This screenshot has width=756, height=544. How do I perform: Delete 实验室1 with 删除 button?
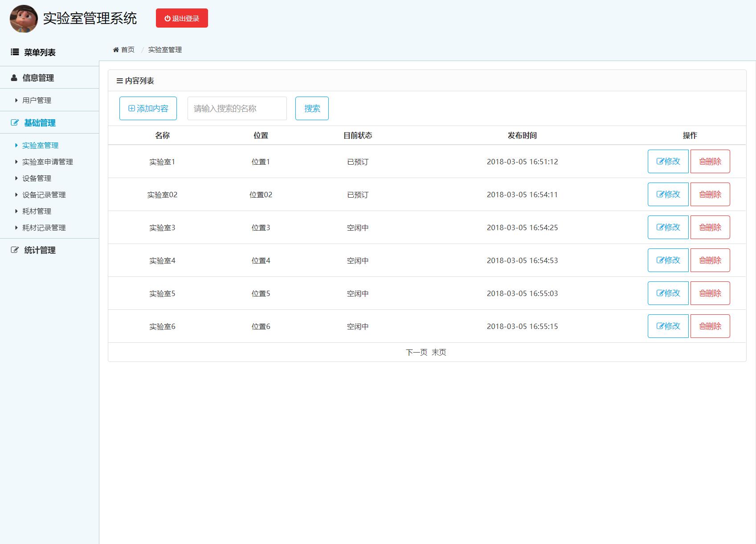click(x=710, y=161)
